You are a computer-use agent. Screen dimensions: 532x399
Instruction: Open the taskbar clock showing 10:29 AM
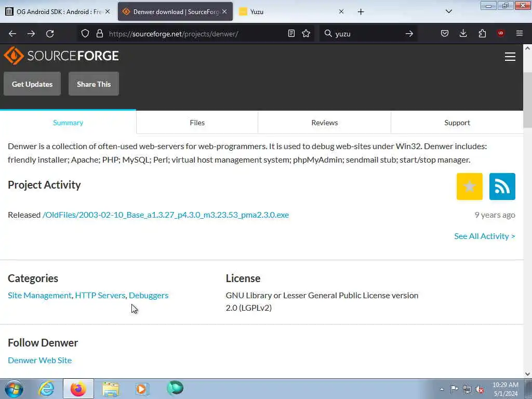tap(506, 389)
